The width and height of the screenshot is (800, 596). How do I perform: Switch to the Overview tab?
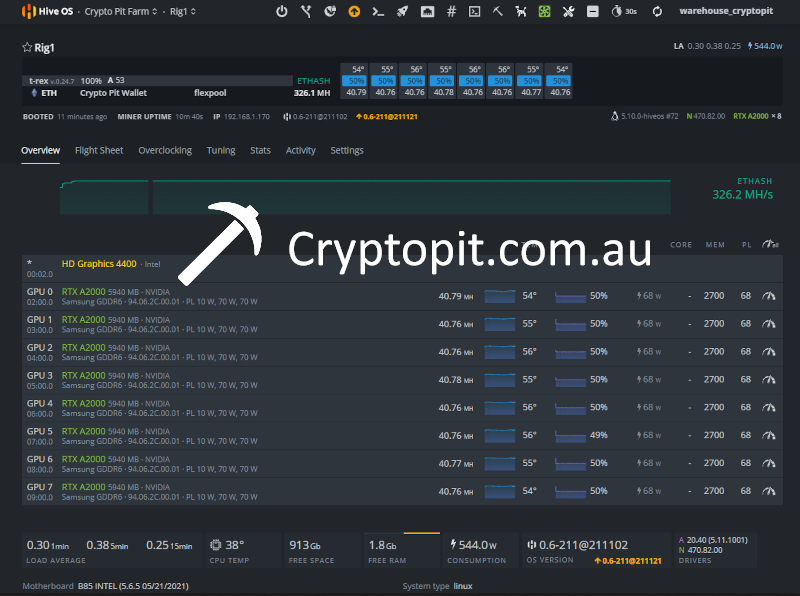pos(40,151)
